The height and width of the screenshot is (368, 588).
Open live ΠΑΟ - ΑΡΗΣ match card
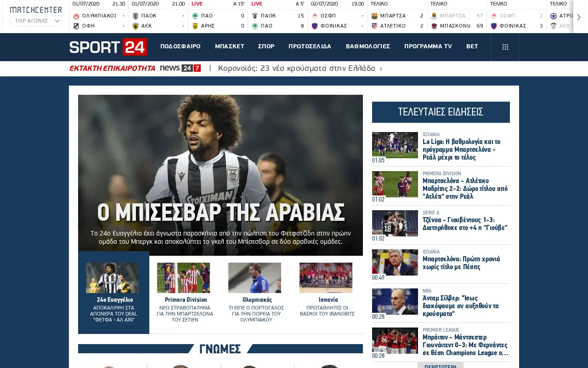tap(218, 17)
